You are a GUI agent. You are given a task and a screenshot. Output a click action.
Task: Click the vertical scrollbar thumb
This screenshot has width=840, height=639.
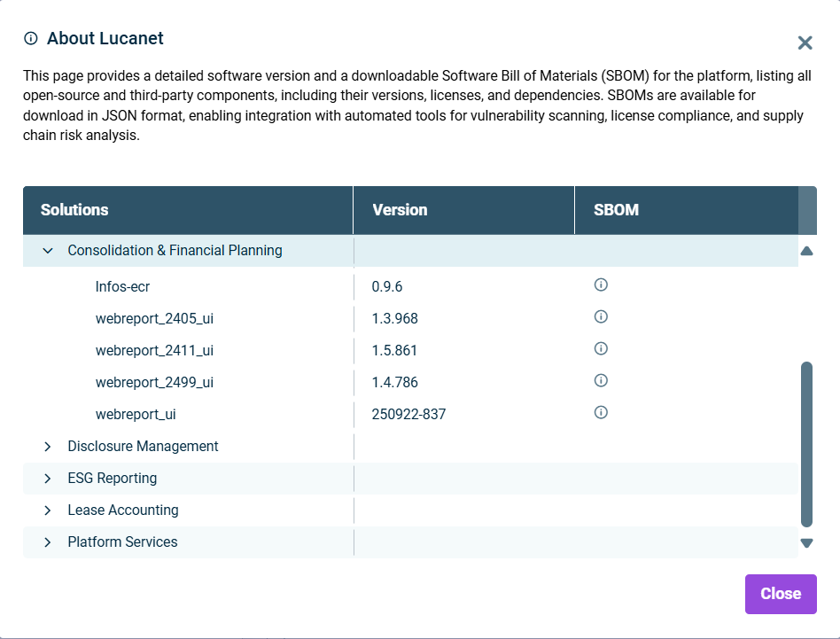click(x=806, y=443)
